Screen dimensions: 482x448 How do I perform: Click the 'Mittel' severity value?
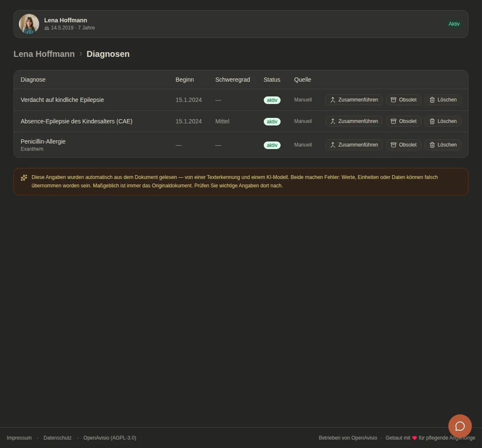(x=222, y=121)
